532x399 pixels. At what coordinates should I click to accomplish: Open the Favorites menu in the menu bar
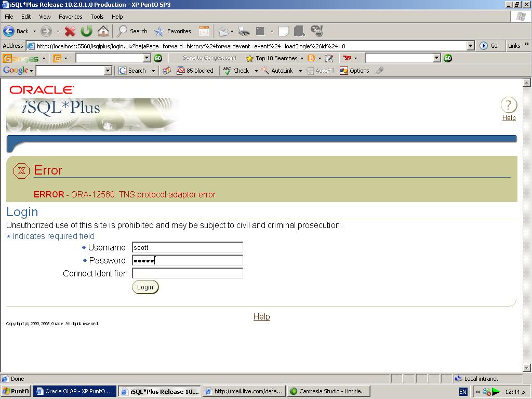(x=70, y=17)
